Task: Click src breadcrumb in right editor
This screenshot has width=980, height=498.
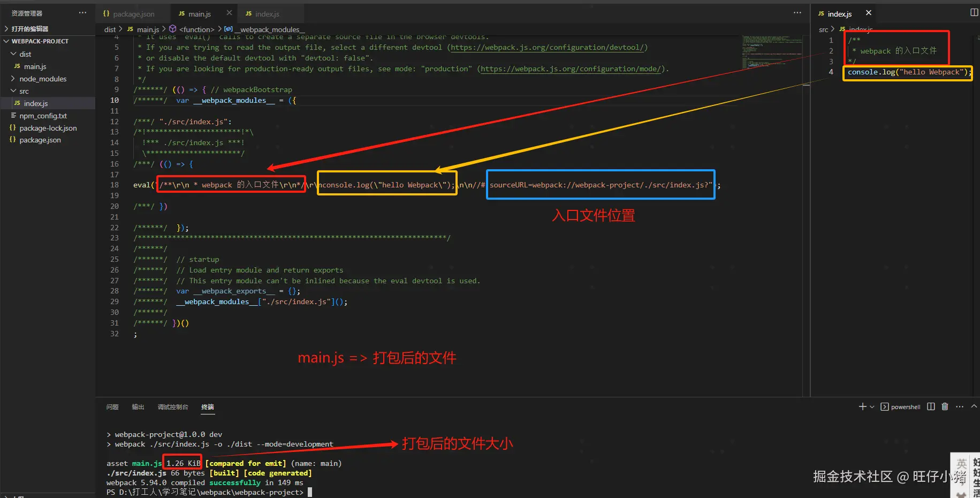Action: point(823,29)
